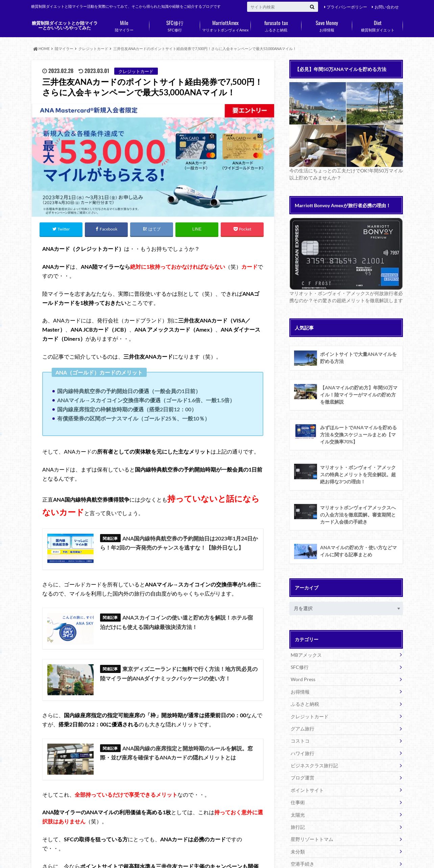Open the ブログ運営 category row

346,778
